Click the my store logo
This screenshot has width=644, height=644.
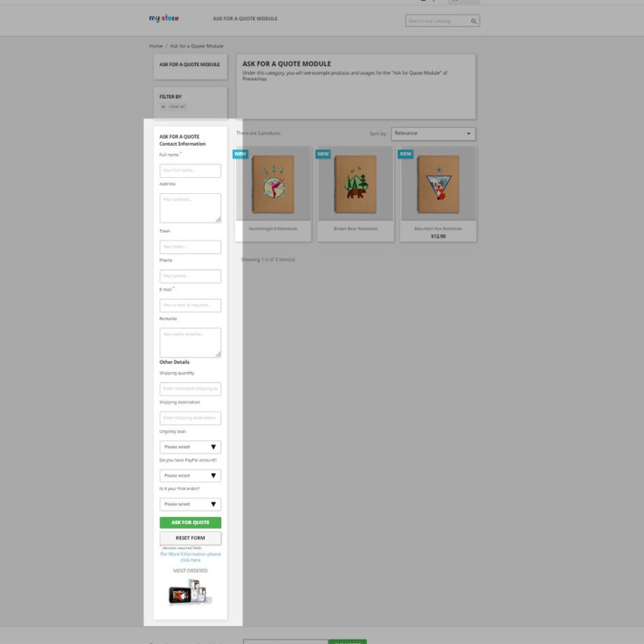pyautogui.click(x=164, y=18)
